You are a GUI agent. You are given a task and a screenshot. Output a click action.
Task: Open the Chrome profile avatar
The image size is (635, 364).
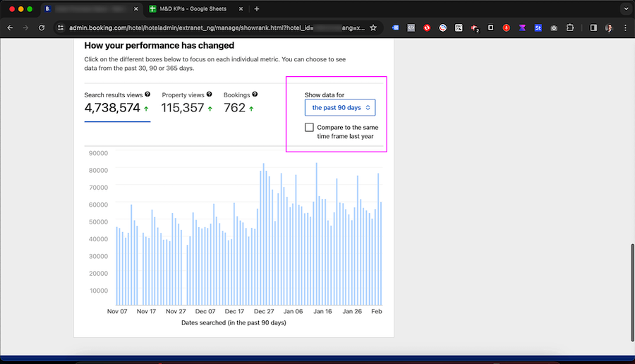(x=609, y=28)
